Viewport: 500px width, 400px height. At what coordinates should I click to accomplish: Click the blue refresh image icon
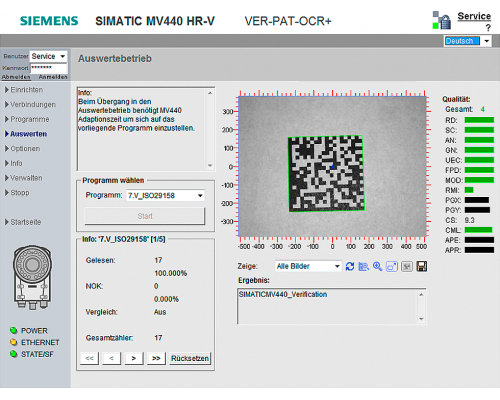tap(350, 266)
